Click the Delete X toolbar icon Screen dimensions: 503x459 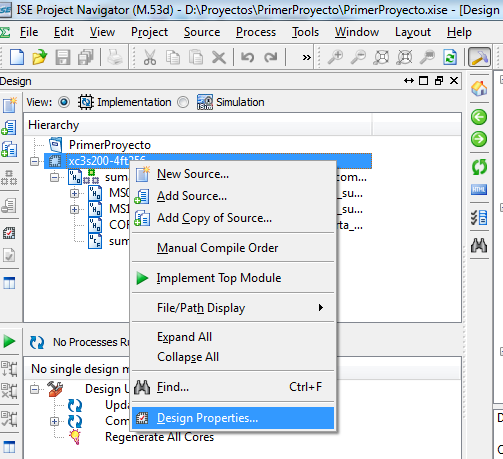click(219, 57)
